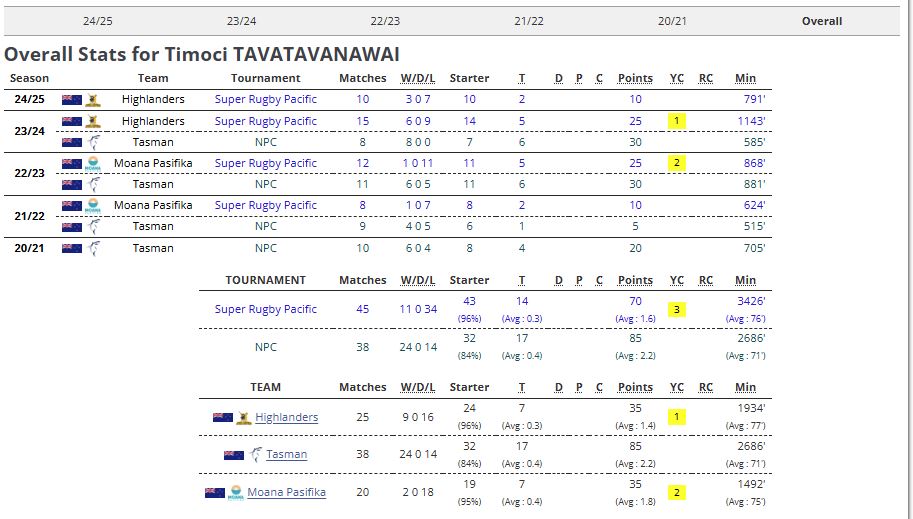Select the Overall tab
The image size is (913, 519).
tap(822, 21)
